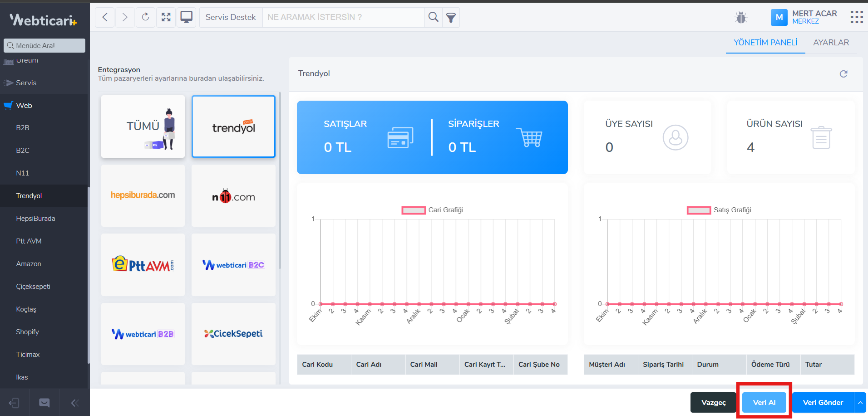Open the apps grid icon

(856, 17)
